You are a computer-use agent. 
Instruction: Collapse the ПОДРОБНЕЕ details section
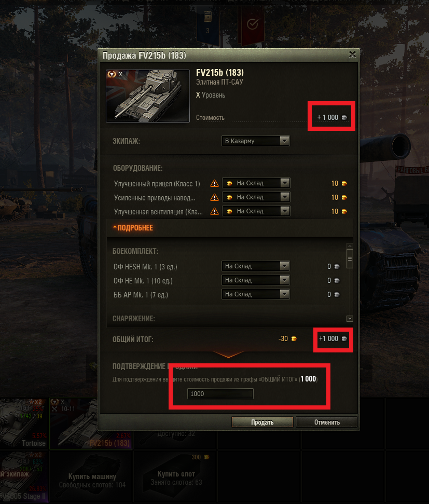[133, 227]
